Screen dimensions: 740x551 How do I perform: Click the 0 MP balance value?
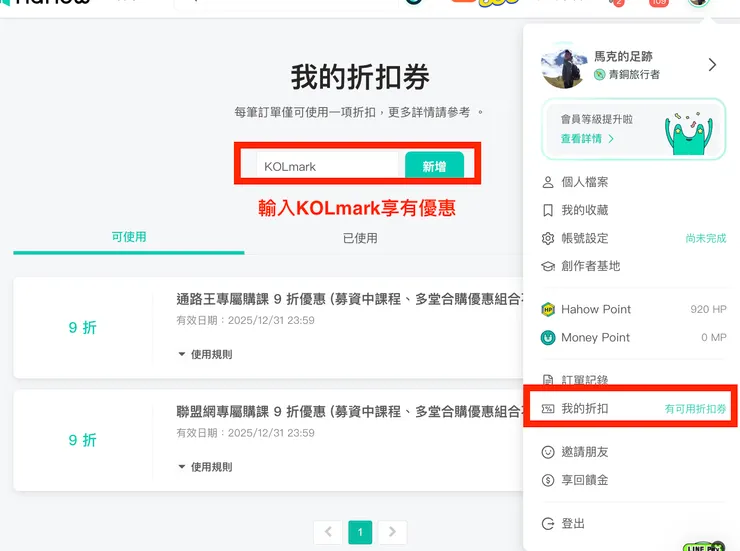(x=714, y=337)
